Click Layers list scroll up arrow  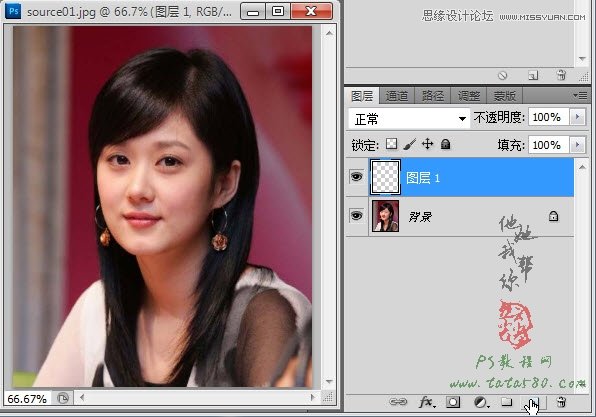582,167
